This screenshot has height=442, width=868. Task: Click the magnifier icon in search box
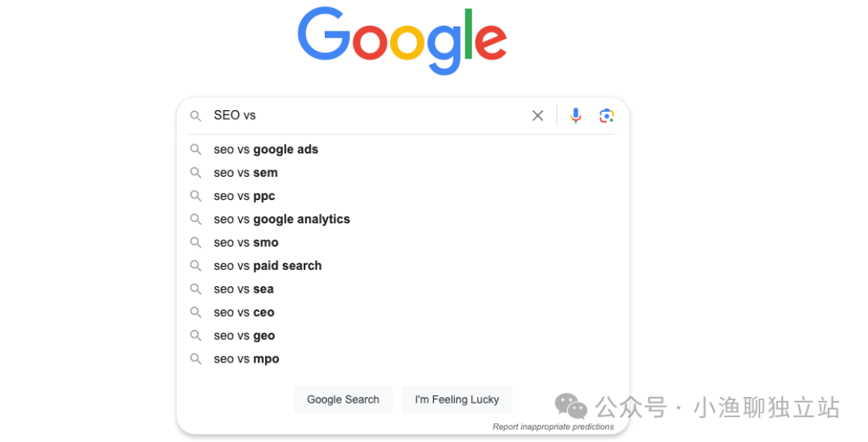[x=195, y=116]
